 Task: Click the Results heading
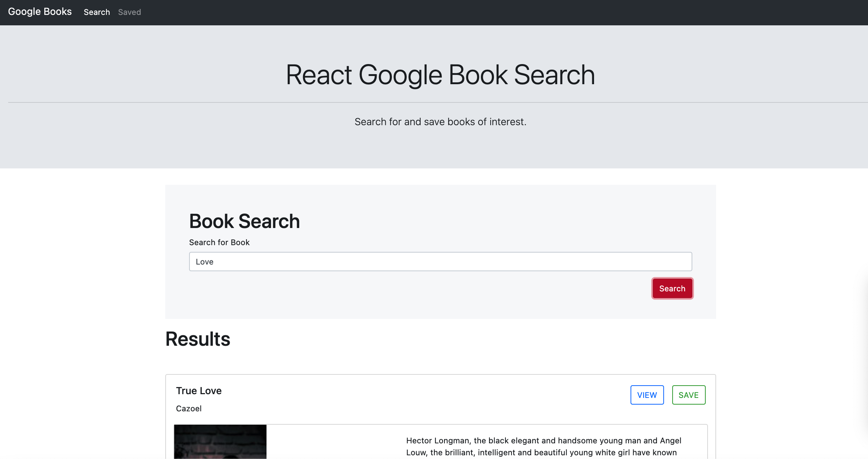tap(198, 339)
